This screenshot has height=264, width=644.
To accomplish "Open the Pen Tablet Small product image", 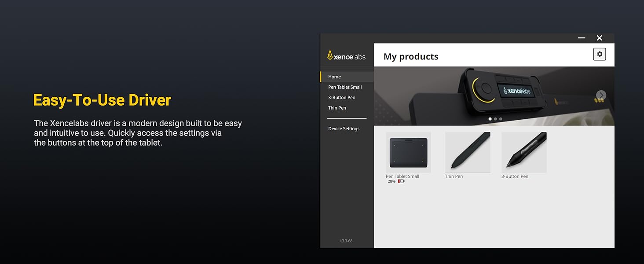I will pyautogui.click(x=408, y=152).
